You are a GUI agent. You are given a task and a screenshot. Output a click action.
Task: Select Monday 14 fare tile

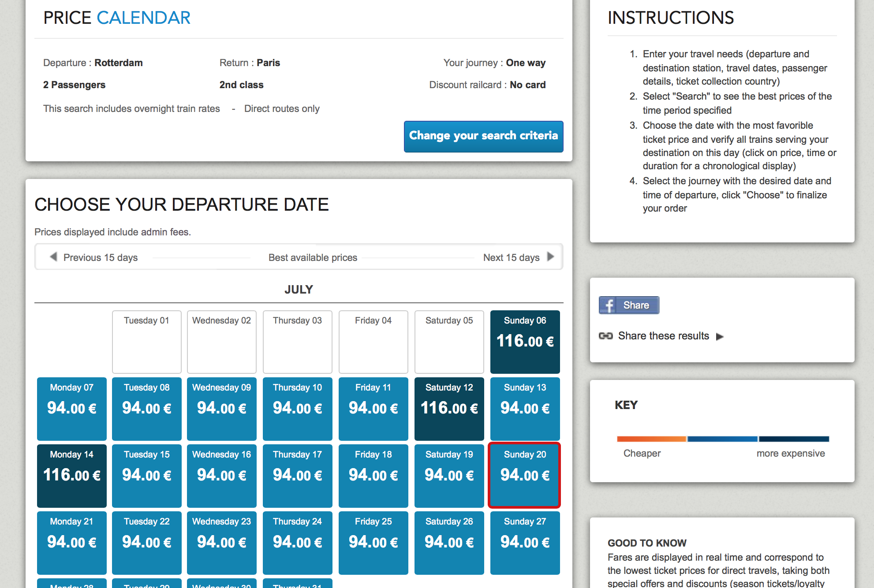71,476
